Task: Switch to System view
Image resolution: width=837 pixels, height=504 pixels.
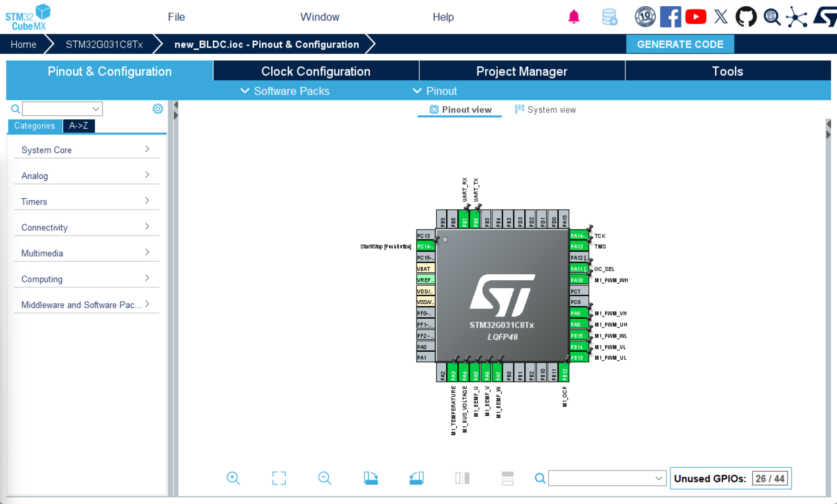Action: [x=545, y=109]
